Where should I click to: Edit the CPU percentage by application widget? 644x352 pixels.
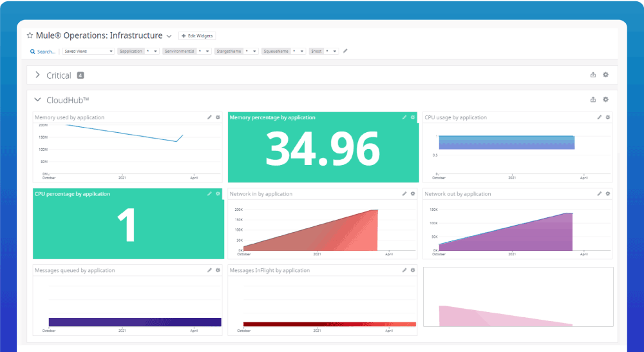(x=209, y=193)
